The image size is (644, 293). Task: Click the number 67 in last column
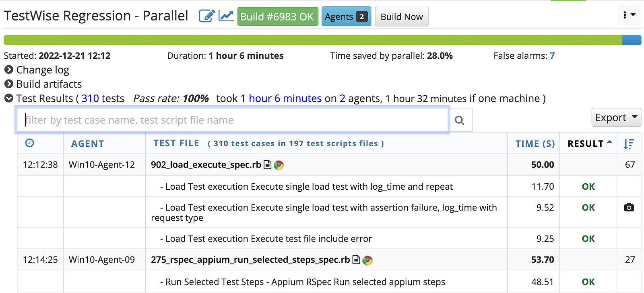coord(630,165)
